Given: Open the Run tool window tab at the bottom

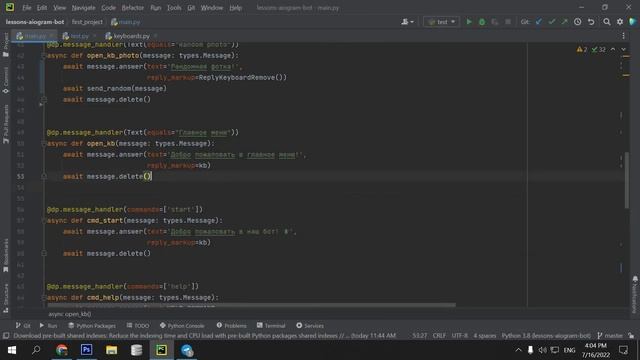Looking at the screenshot, I should [x=49, y=325].
